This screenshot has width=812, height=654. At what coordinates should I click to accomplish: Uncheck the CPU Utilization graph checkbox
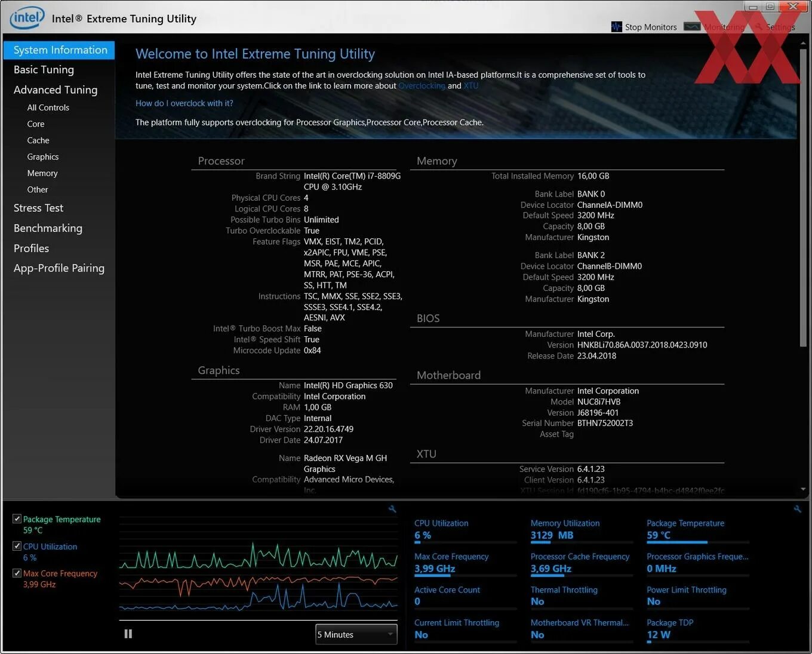17,546
